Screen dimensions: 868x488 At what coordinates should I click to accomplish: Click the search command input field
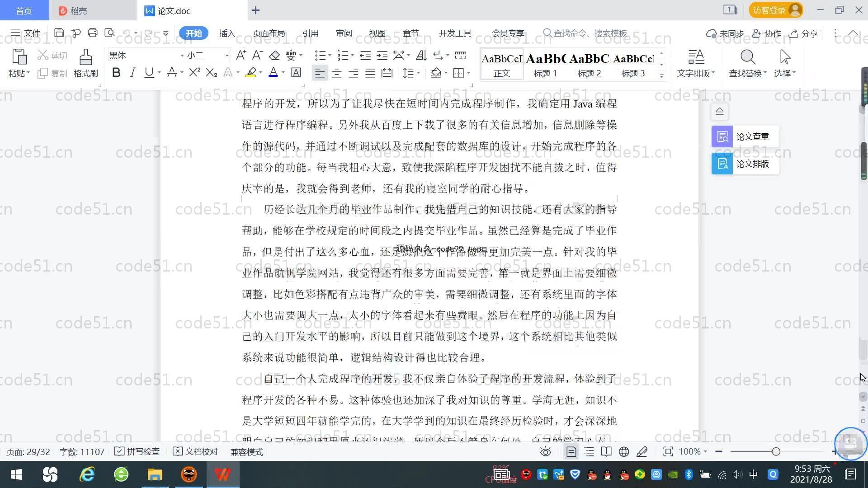(585, 33)
